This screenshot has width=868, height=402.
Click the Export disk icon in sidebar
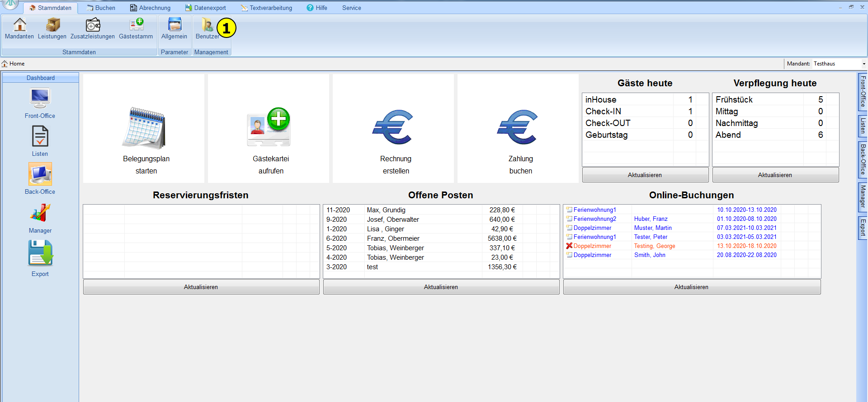(x=40, y=254)
